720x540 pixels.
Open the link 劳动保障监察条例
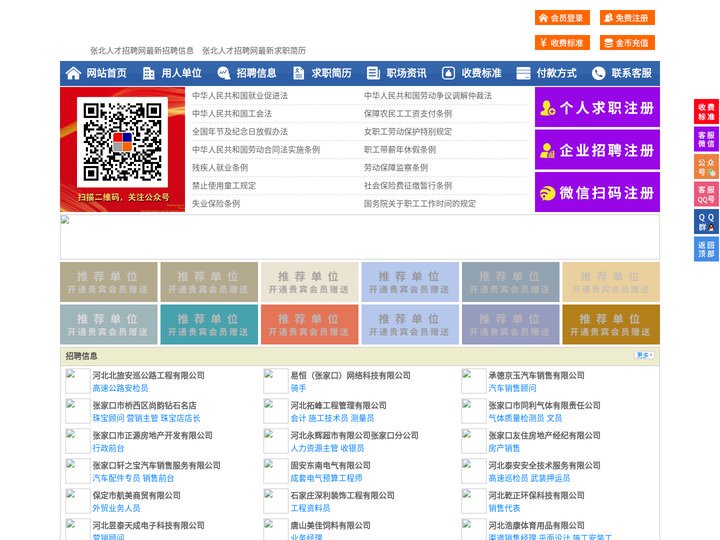(x=396, y=168)
